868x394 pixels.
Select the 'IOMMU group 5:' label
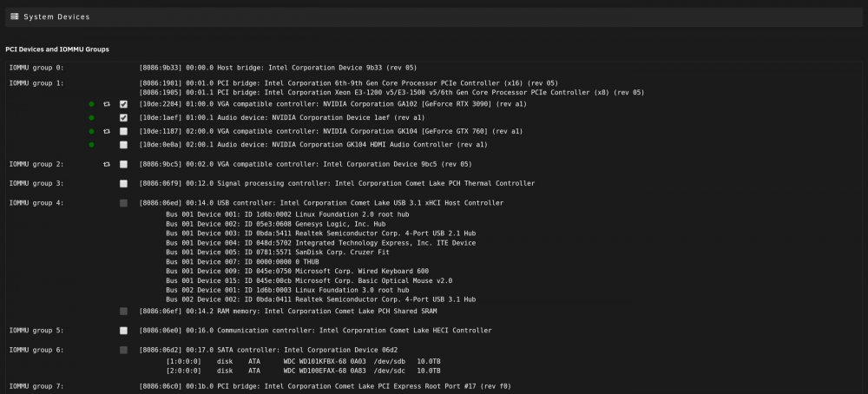coord(36,331)
